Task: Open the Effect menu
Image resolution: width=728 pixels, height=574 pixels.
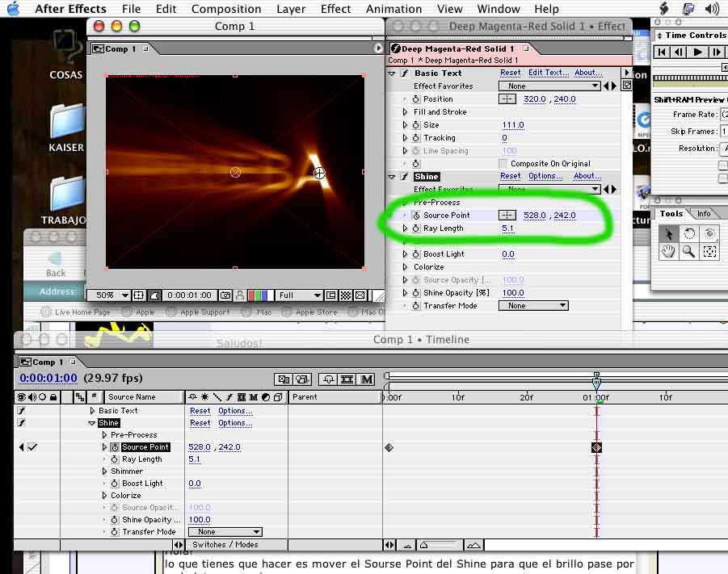Action: pyautogui.click(x=335, y=9)
